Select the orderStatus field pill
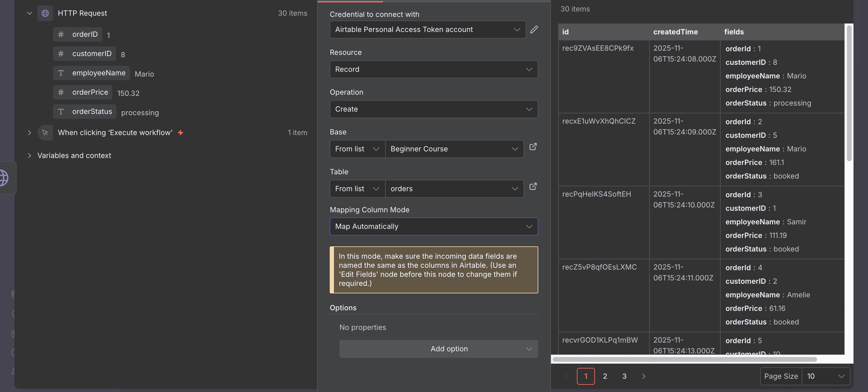Image resolution: width=868 pixels, height=392 pixels. click(x=85, y=112)
